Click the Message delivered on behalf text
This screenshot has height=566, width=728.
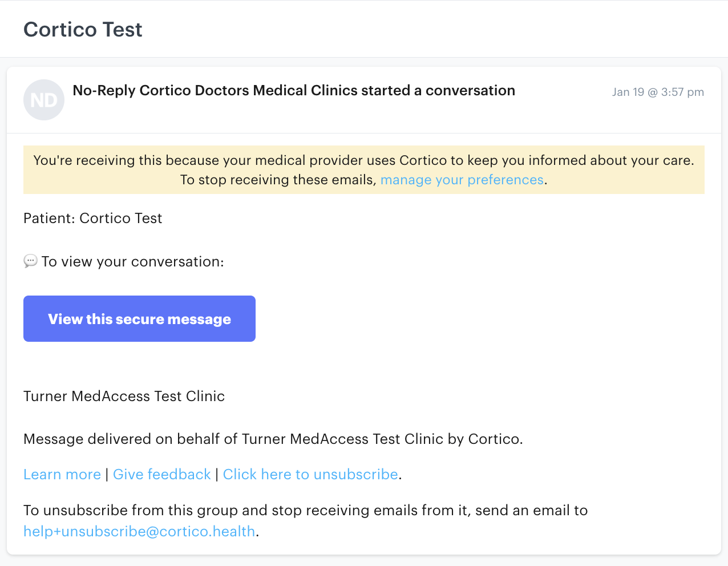[x=273, y=439]
